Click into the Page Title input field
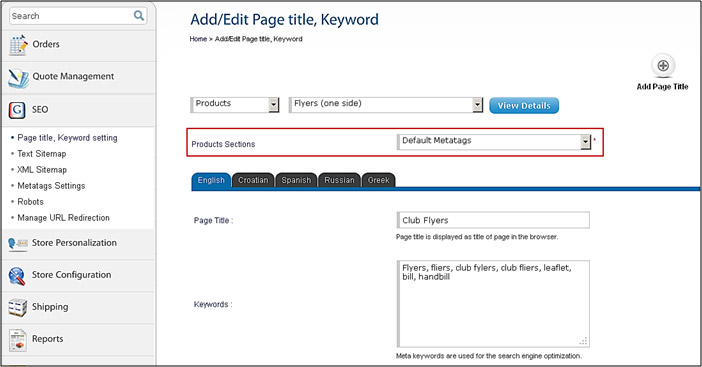The width and height of the screenshot is (702, 367). [x=493, y=220]
